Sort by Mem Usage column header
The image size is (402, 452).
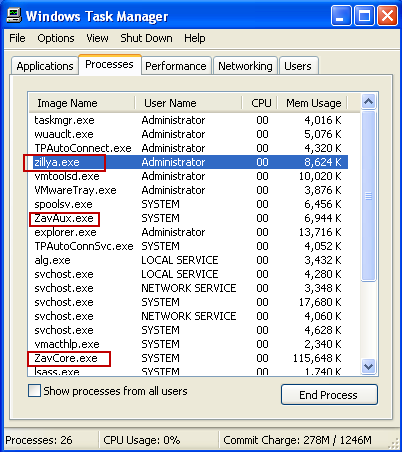(x=312, y=103)
